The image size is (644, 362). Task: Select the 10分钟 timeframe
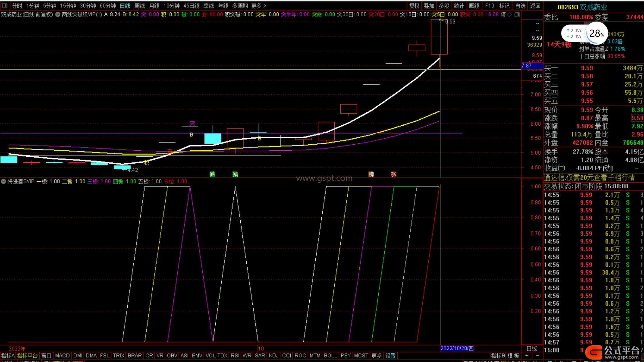tap(172, 6)
